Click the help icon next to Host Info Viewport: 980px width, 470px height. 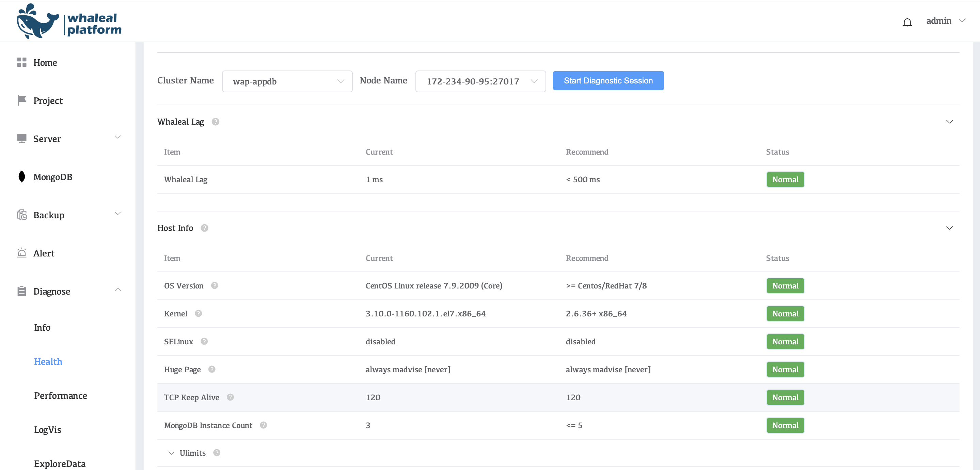coord(204,228)
